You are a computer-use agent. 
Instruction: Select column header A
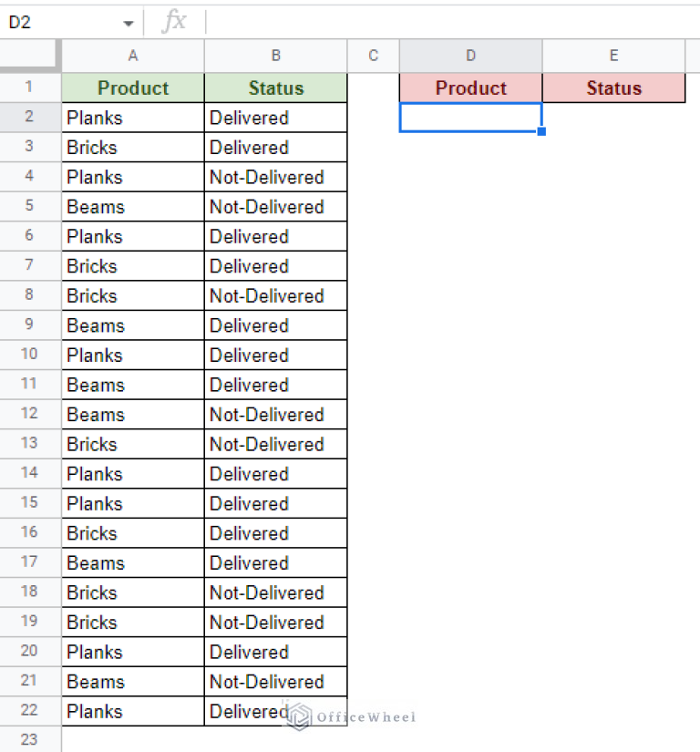pyautogui.click(x=132, y=56)
